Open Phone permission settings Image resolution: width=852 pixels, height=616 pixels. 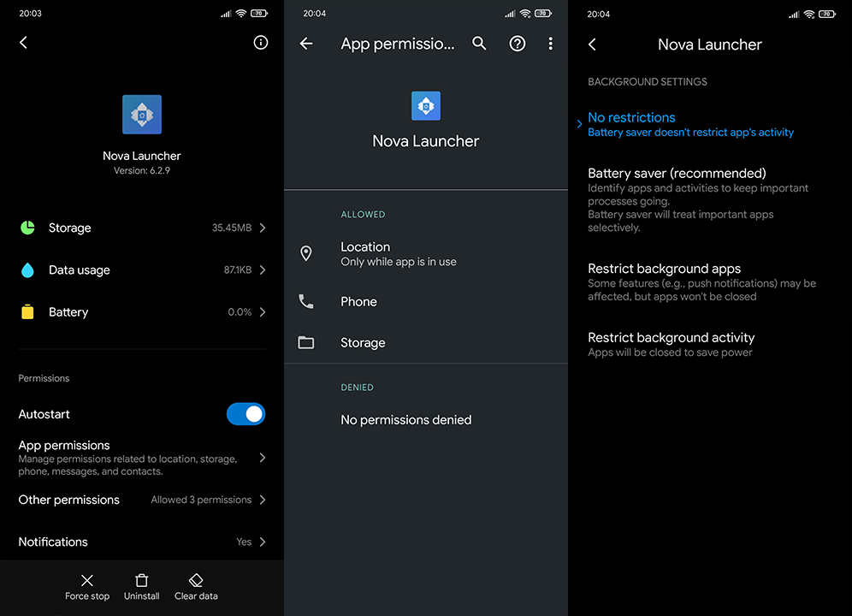point(426,301)
